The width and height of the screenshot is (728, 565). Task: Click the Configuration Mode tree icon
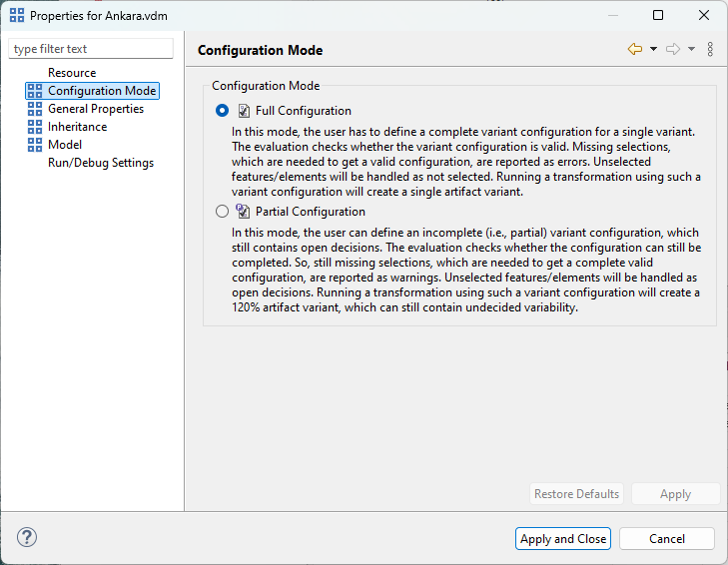click(35, 91)
